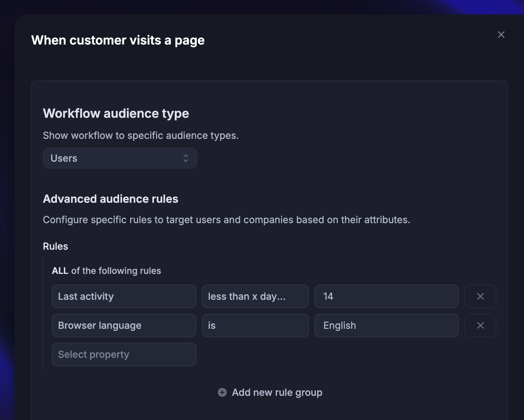The image size is (524, 420).
Task: Close the 'When customer visits a page' dialog
Action: [x=501, y=35]
